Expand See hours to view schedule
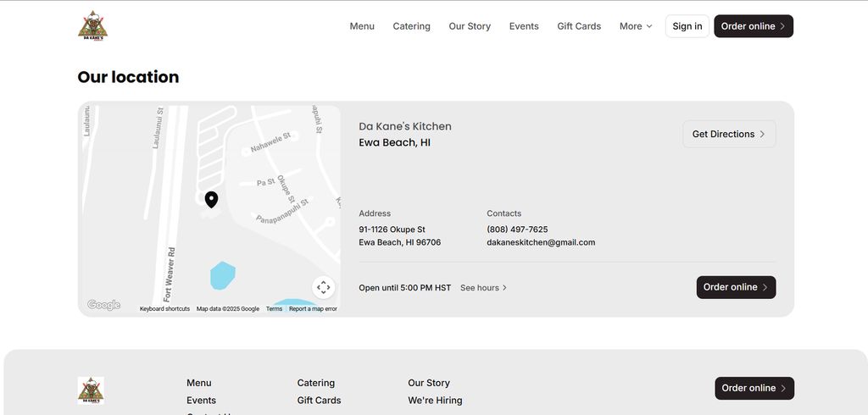Viewport: 868px width, 415px height. tap(483, 288)
